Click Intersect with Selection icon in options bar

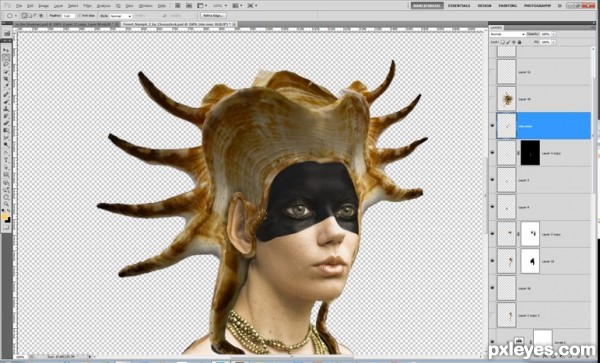pos(41,16)
